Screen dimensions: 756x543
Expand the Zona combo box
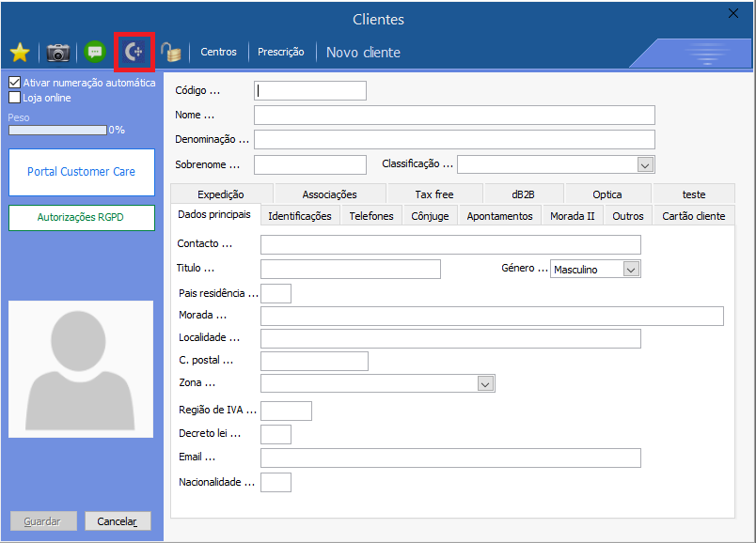pos(485,383)
